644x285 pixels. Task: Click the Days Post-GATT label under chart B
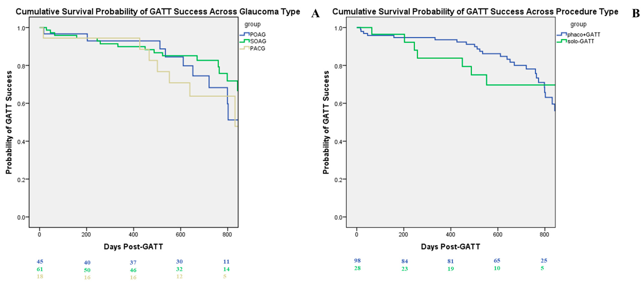[x=451, y=247]
